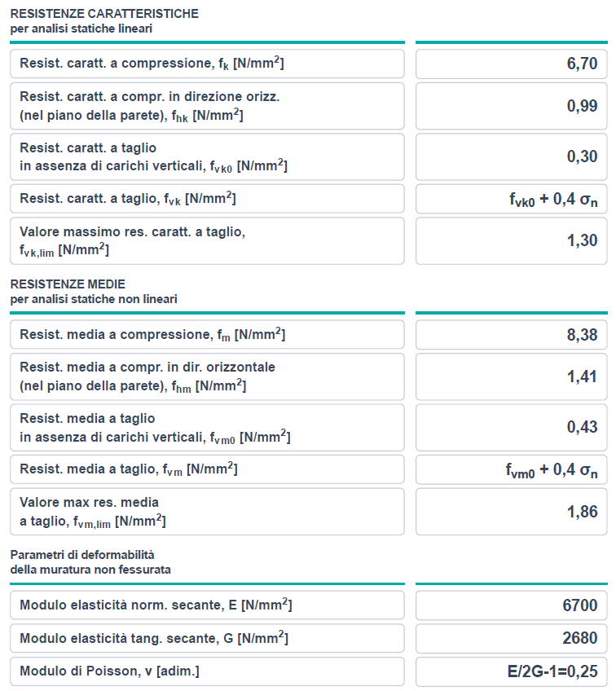The height and width of the screenshot is (691, 616).
Task: Select the fvk,lim value 1,30 field
Action: tap(511, 240)
